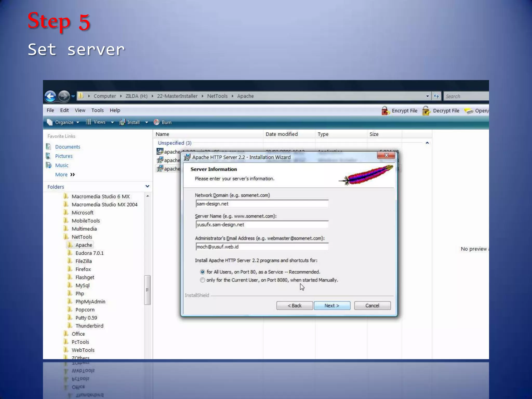Click the third apache file icon
The height and width of the screenshot is (399, 532).
[160, 168]
